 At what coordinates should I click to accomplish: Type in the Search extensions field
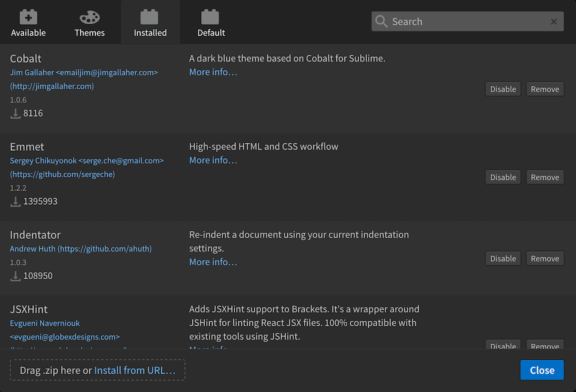467,22
